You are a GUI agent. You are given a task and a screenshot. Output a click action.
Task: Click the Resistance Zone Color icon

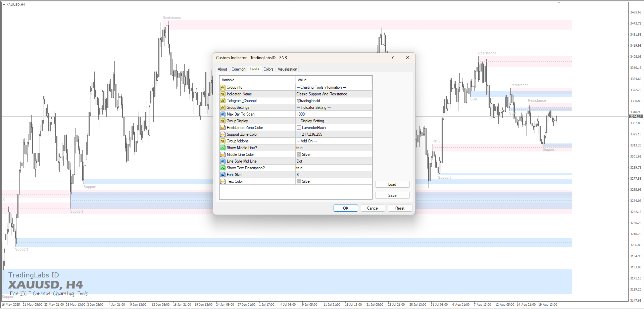tap(222, 128)
